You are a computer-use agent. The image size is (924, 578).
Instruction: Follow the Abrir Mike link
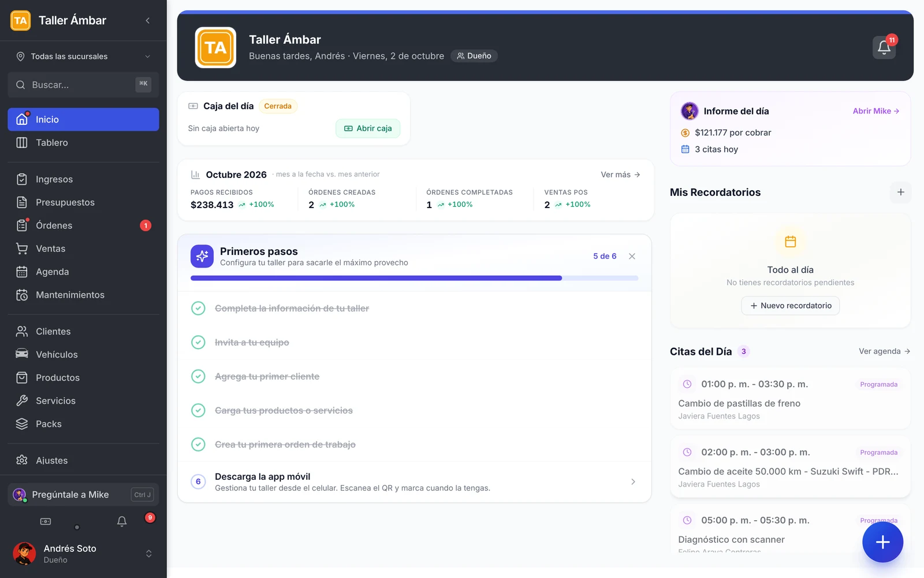coord(876,111)
